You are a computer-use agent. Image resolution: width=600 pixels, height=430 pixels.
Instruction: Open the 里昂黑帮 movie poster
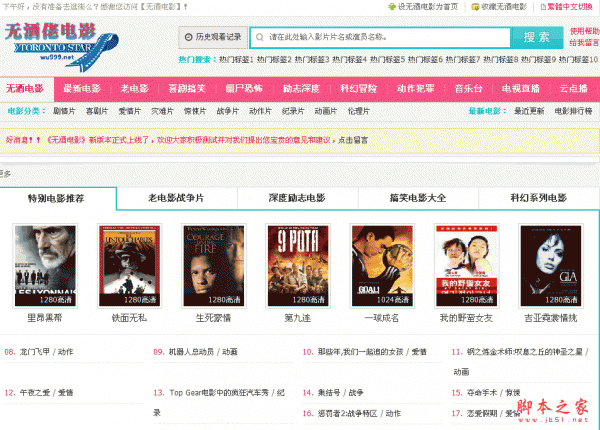tap(45, 266)
